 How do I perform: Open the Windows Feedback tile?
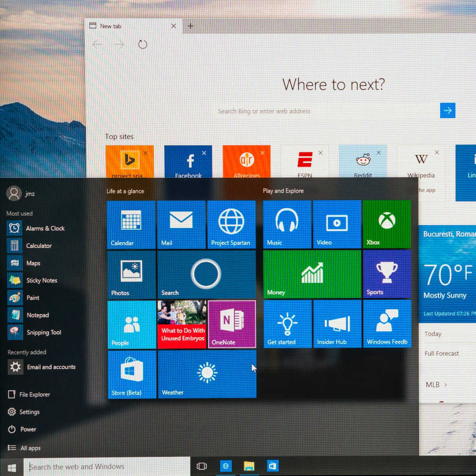(388, 324)
